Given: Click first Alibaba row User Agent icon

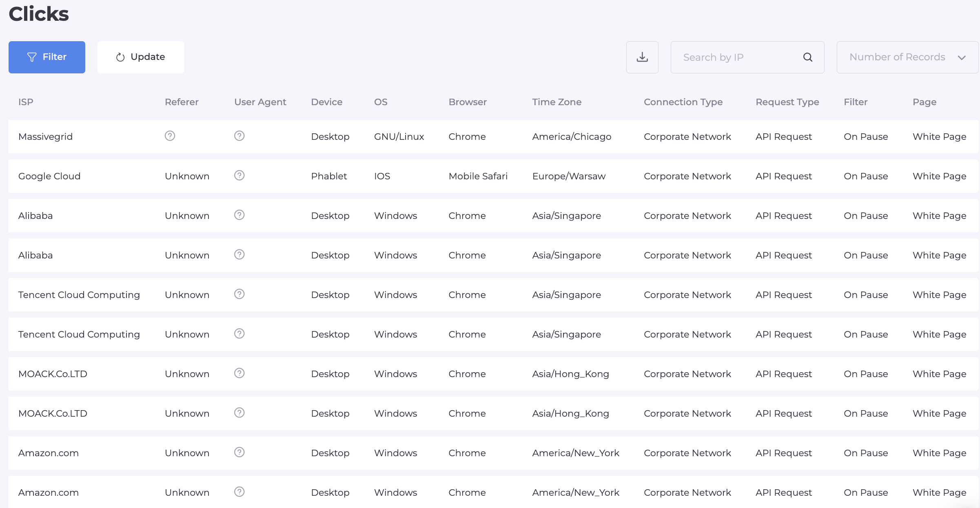Looking at the screenshot, I should point(239,215).
